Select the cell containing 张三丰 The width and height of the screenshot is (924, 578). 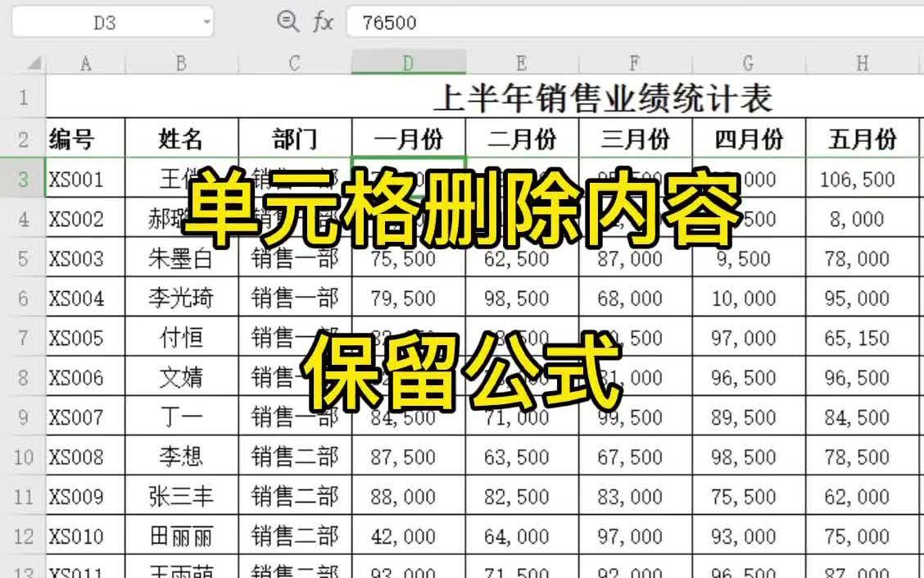[x=182, y=496]
